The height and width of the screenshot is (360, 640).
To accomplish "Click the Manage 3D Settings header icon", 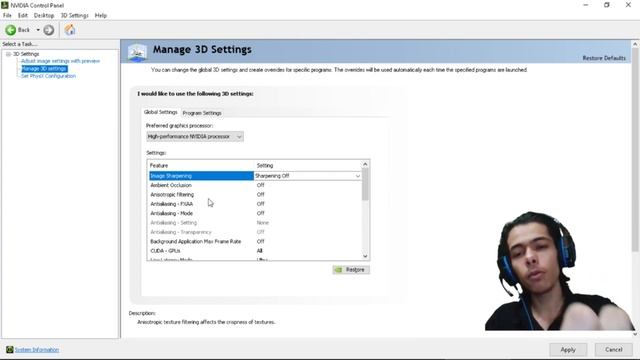I will coord(137,53).
